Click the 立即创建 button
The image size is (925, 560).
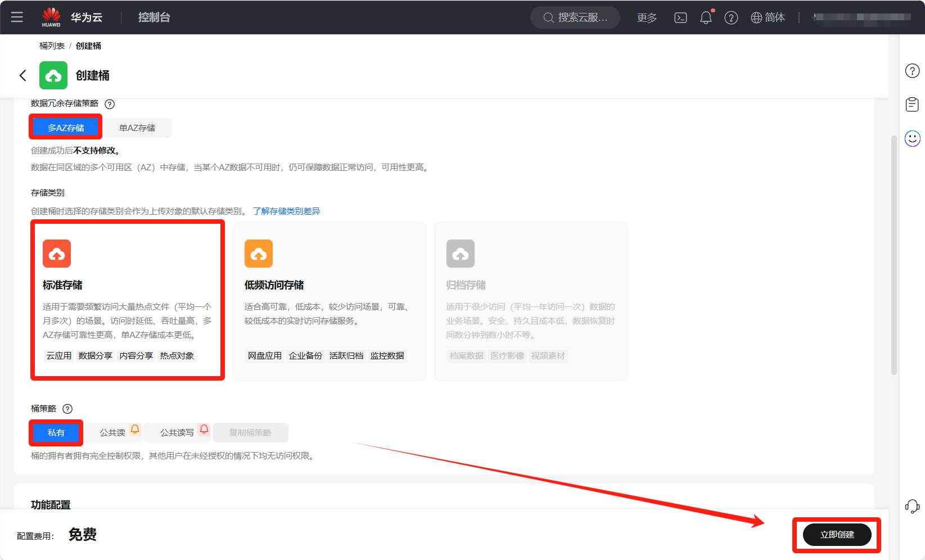pyautogui.click(x=837, y=535)
